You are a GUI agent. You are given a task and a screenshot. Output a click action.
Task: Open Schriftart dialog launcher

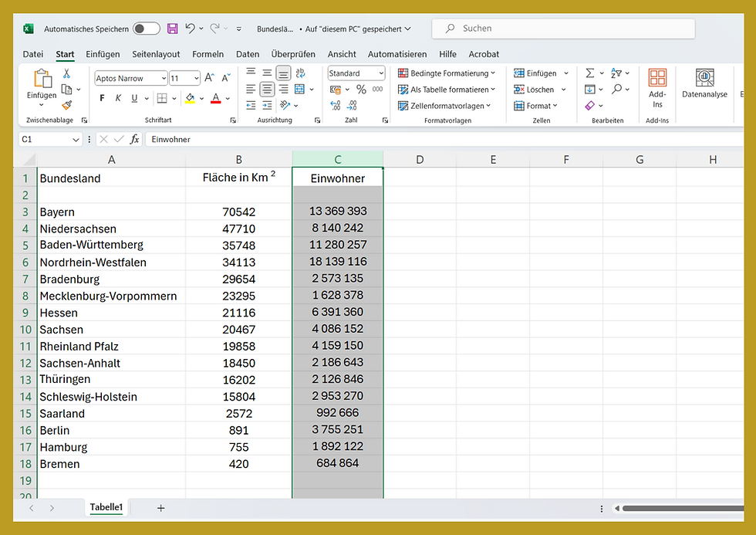(233, 120)
